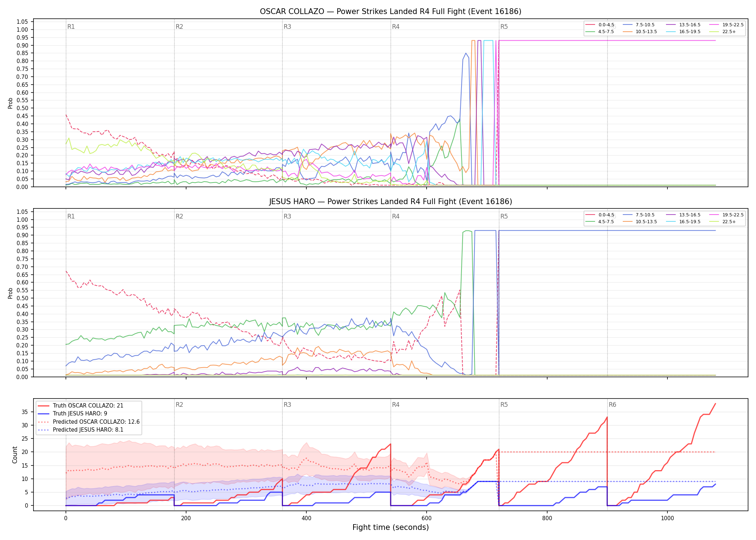The image size is (756, 540).
Task: Click the R1 round marker in the Oscar Collazo chart
Action: tap(71, 27)
